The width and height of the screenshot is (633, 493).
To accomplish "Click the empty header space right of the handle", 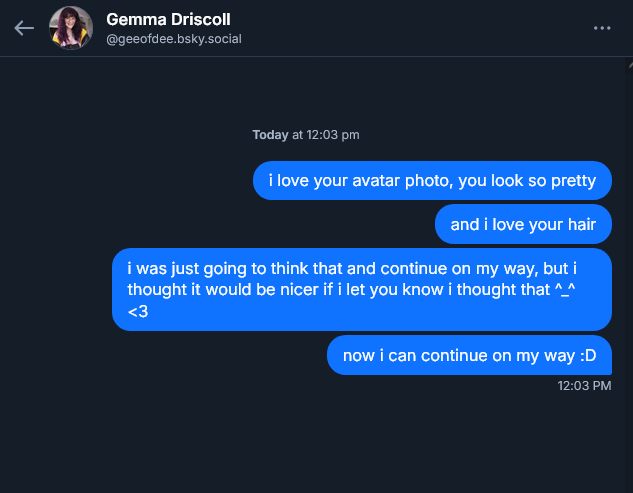I will (420, 30).
